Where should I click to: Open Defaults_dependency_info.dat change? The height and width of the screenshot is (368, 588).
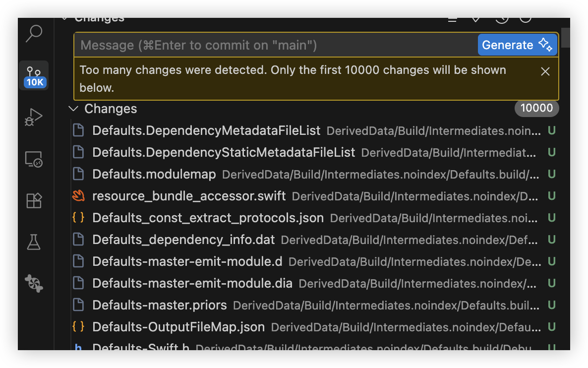pyautogui.click(x=183, y=240)
